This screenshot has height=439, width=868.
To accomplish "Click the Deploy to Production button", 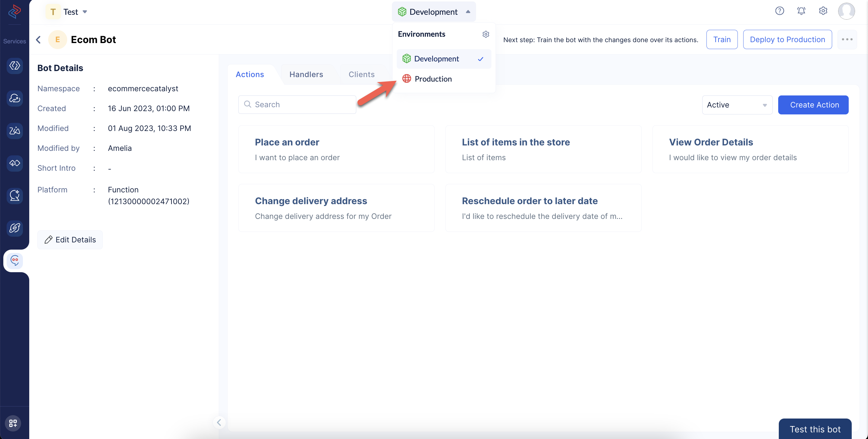I will tap(787, 39).
